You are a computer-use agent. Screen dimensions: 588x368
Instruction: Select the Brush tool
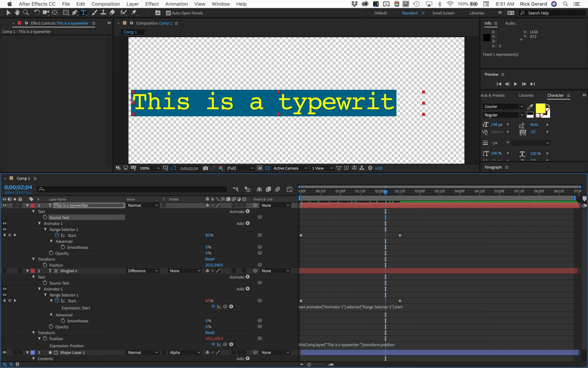[x=94, y=13]
